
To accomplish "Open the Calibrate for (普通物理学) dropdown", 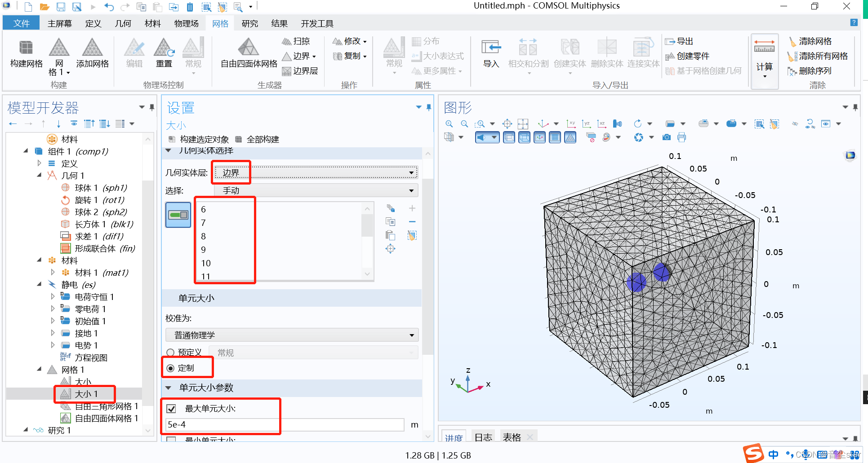I will point(292,335).
